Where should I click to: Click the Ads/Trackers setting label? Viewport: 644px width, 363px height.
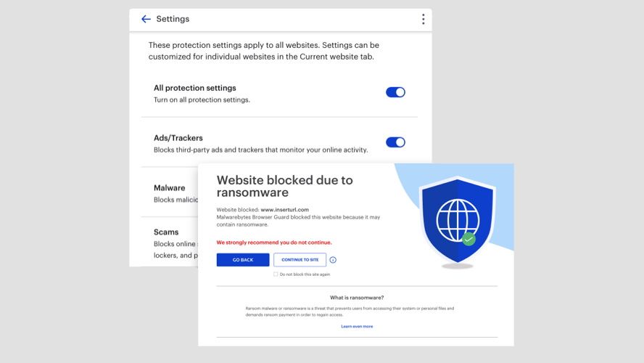pyautogui.click(x=178, y=138)
